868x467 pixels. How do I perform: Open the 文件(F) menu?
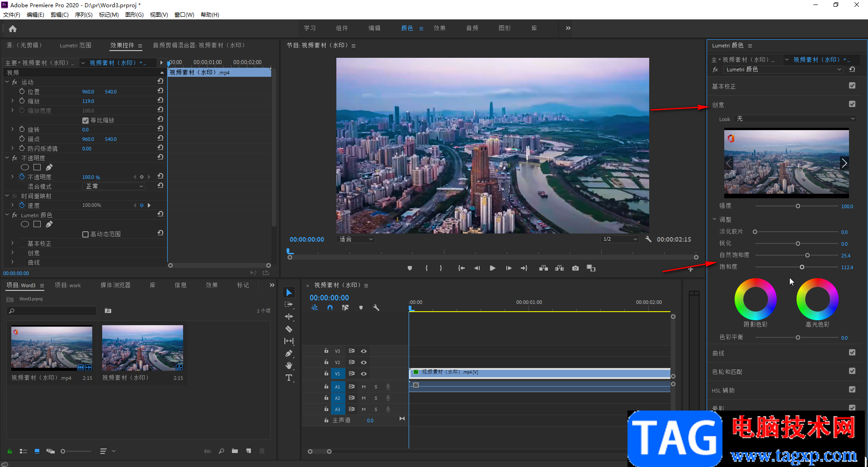click(12, 15)
